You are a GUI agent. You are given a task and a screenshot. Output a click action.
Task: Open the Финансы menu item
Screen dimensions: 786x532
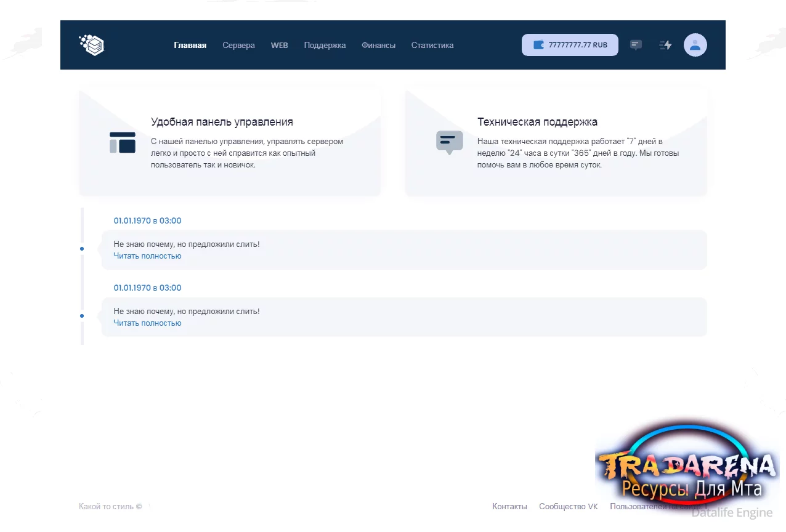coord(378,45)
